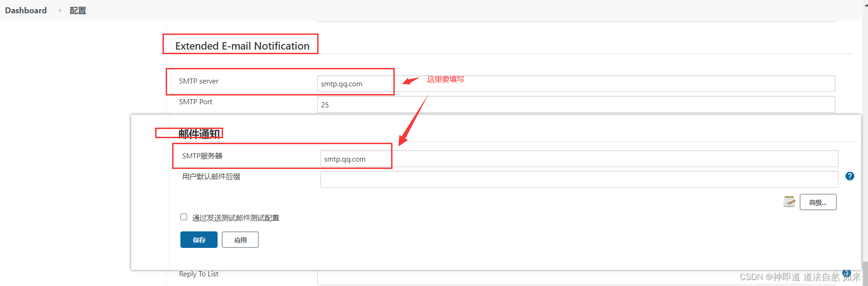
Task: Click the notepad edit icon beside 高级
Action: click(789, 202)
